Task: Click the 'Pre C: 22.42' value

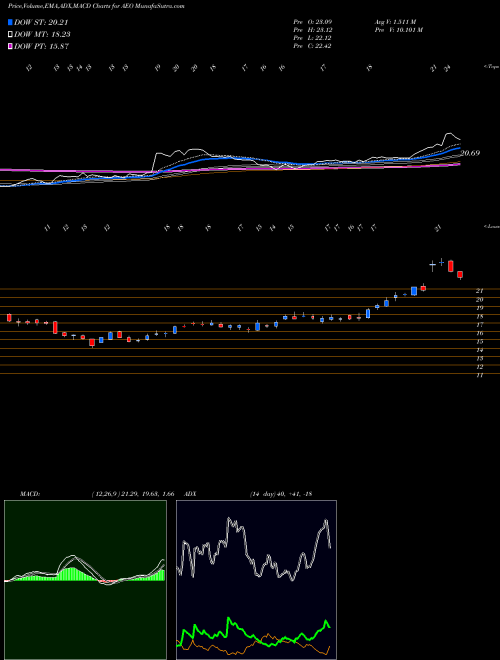Action: pos(312,46)
